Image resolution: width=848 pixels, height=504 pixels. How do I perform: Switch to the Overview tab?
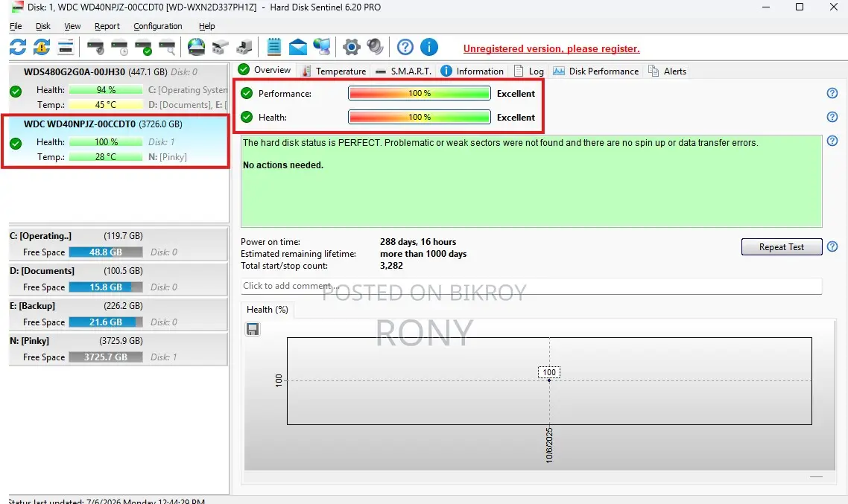tap(265, 70)
